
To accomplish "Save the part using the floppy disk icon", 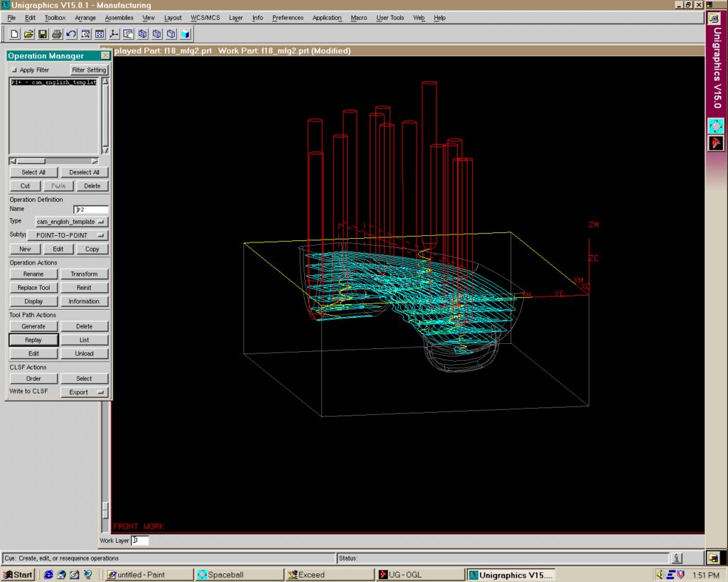I will click(x=43, y=33).
